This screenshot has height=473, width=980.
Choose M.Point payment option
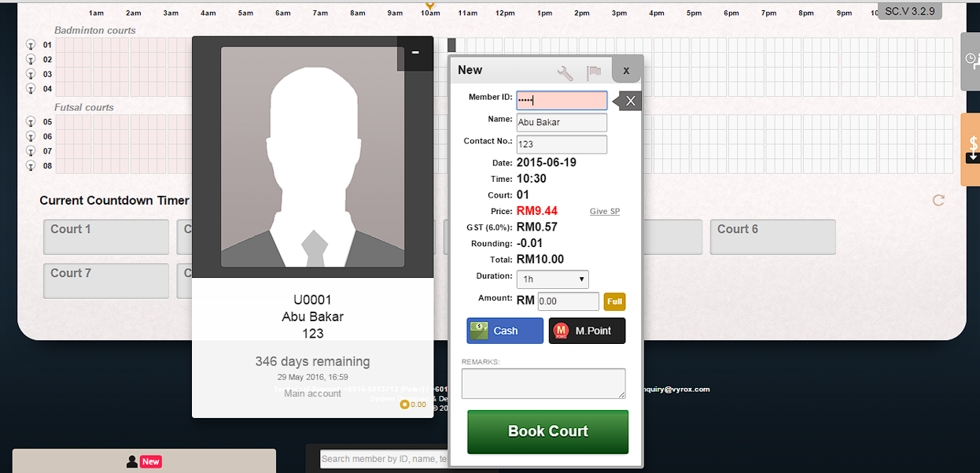[587, 331]
